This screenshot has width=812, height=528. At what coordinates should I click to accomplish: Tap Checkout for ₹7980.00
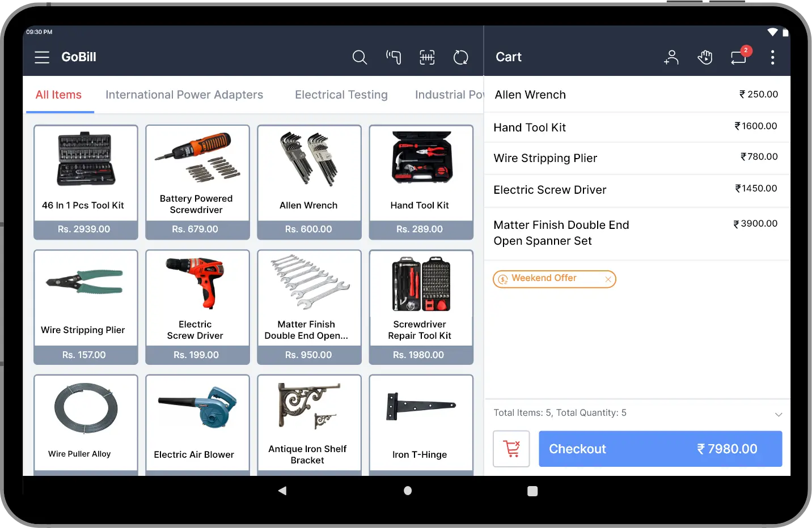point(659,449)
